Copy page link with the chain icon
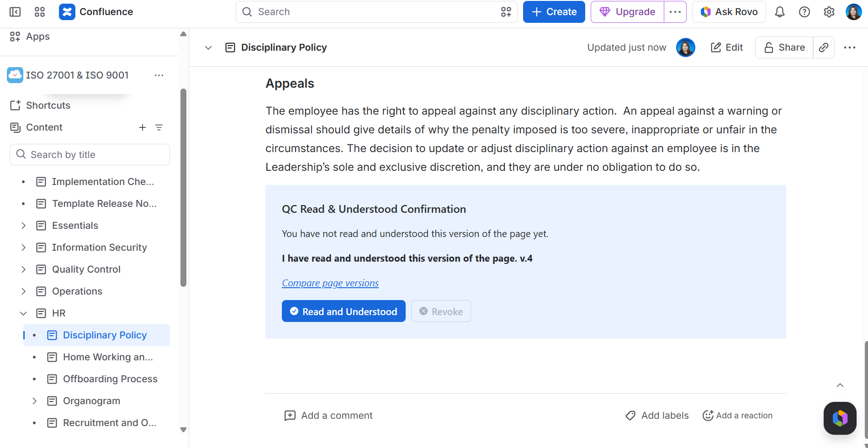868x448 pixels. (x=824, y=47)
